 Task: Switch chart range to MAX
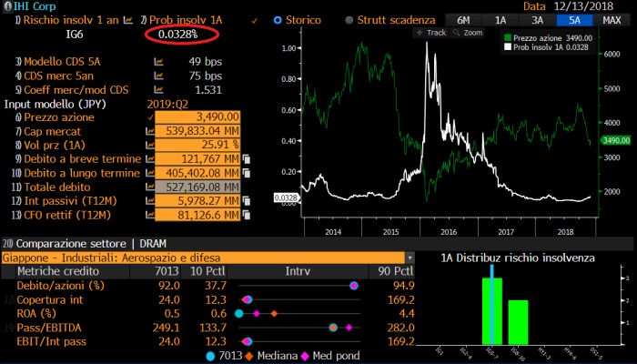coord(608,19)
